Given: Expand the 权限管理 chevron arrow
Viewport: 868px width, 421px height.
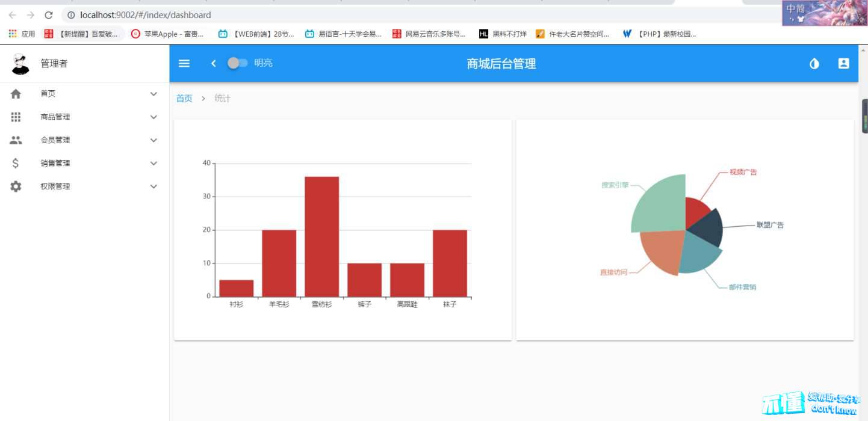Looking at the screenshot, I should 153,186.
